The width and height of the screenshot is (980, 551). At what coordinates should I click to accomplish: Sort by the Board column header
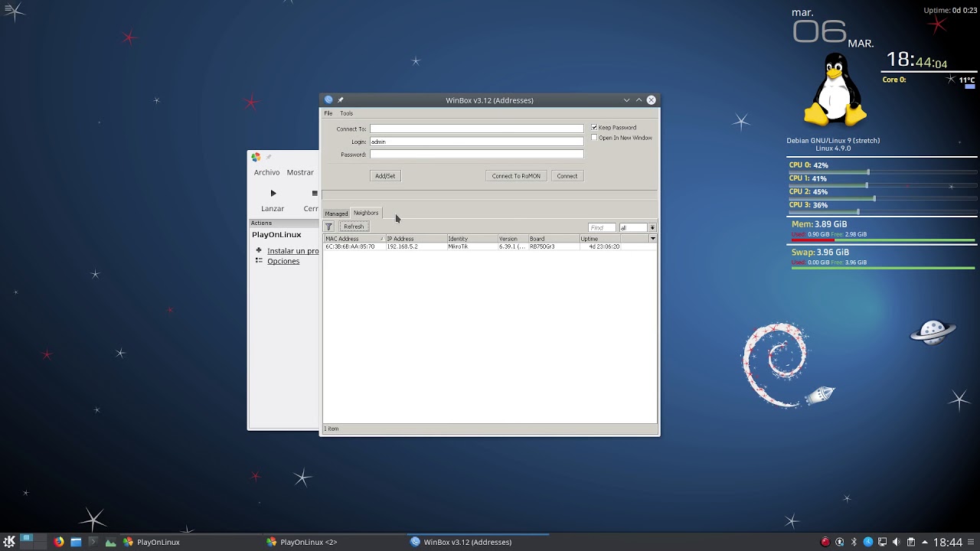point(553,239)
